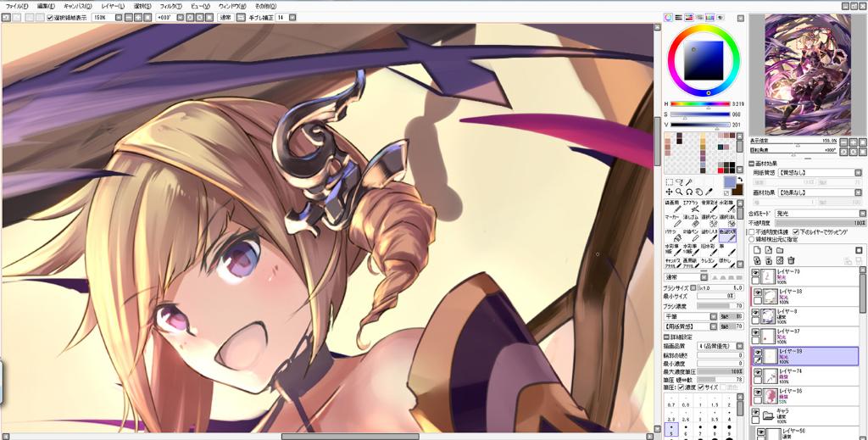Open the キャンバス(C) menu
The image size is (868, 440).
pos(78,6)
